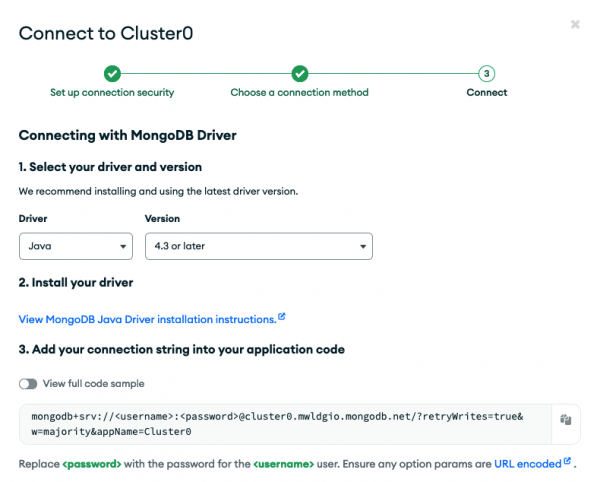This screenshot has height=482, width=600.
Task: Click the step 3 Connect circle icon
Action: [x=486, y=73]
